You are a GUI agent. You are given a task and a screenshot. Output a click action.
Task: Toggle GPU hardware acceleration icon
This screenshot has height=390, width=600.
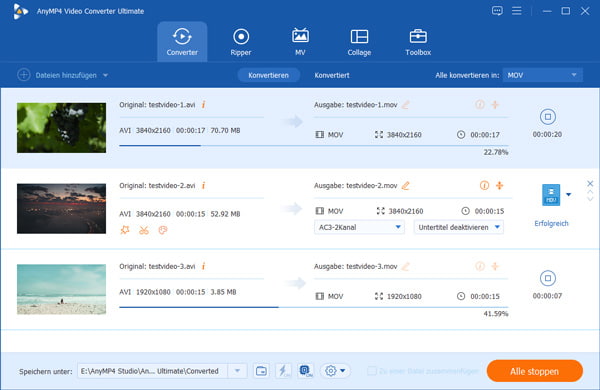click(x=305, y=371)
